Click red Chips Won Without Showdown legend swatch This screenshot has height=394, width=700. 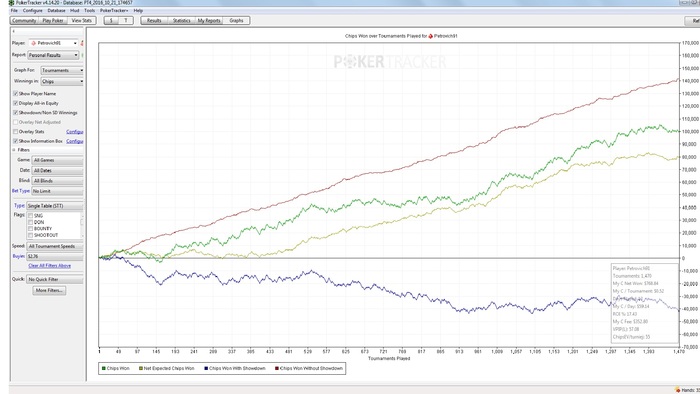(x=277, y=369)
